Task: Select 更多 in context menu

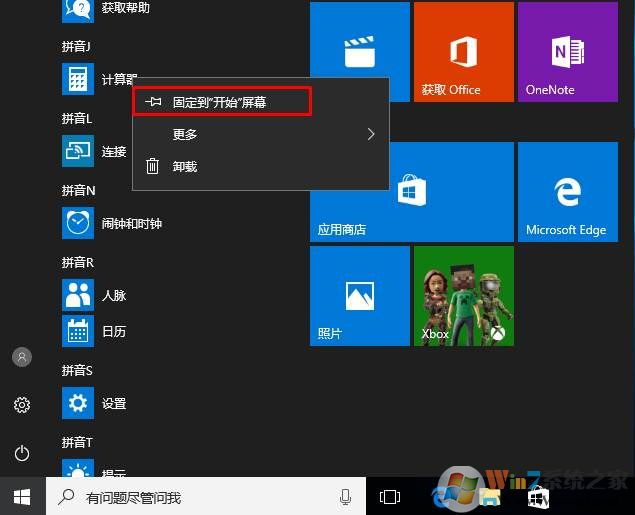Action: click(261, 134)
